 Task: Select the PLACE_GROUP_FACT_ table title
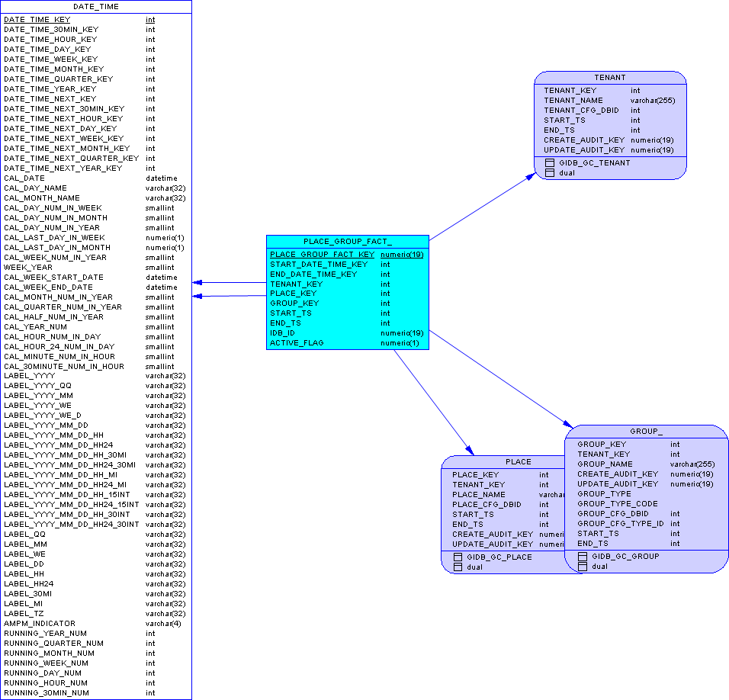tap(347, 242)
